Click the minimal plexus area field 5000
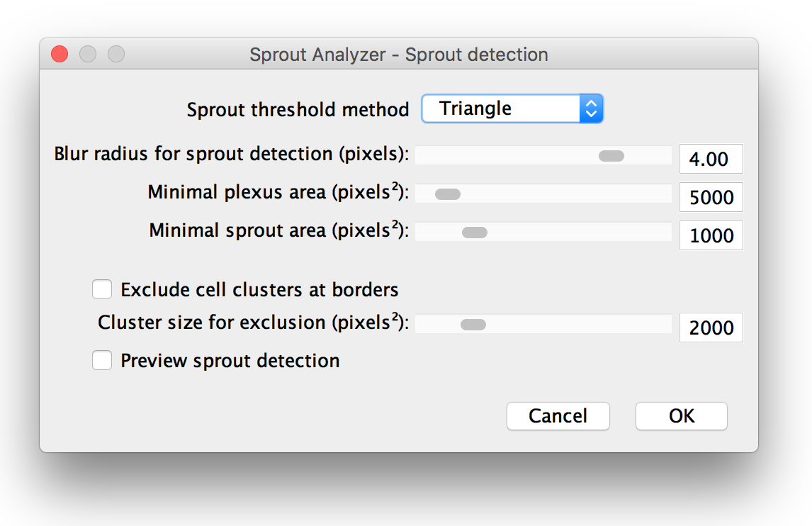The image size is (812, 526). 711,197
